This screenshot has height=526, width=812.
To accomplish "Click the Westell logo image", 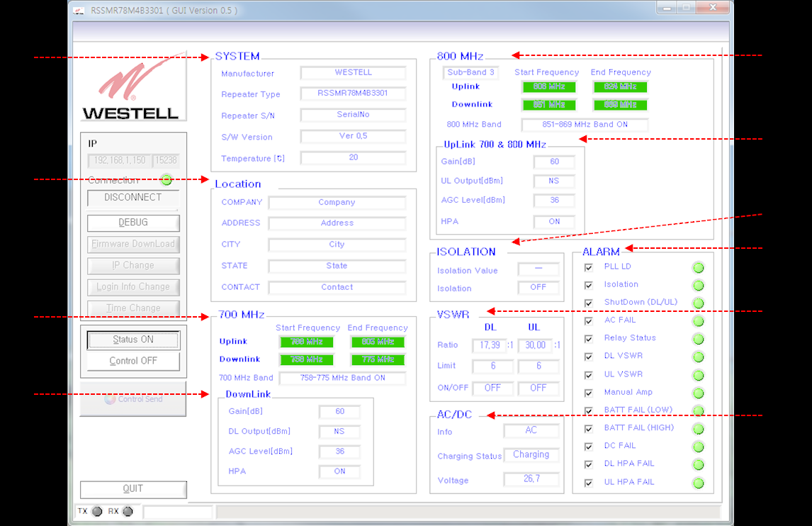I will pyautogui.click(x=134, y=86).
